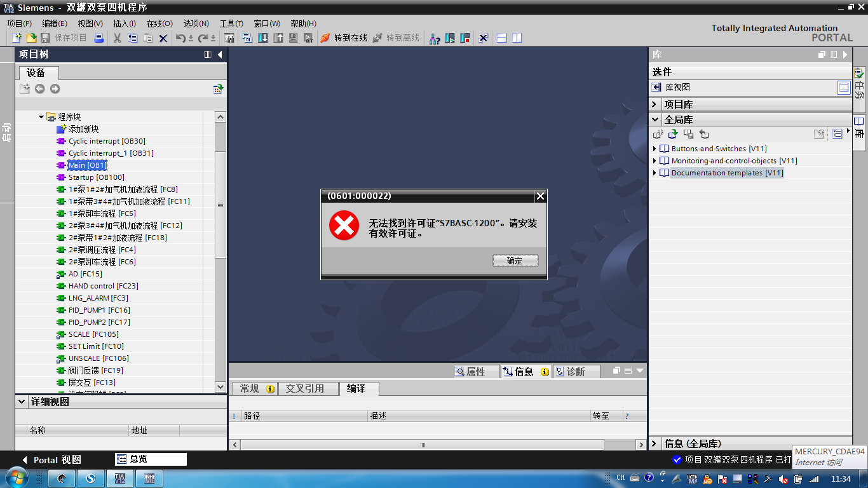Image resolution: width=868 pixels, height=488 pixels.
Task: Click the upload from device icon
Action: [x=278, y=38]
